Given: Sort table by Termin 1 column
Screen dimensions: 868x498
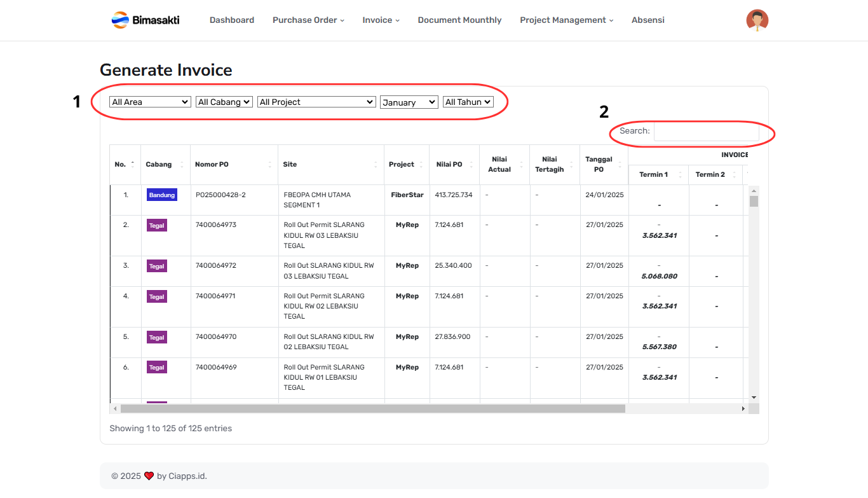Looking at the screenshot, I should point(658,174).
